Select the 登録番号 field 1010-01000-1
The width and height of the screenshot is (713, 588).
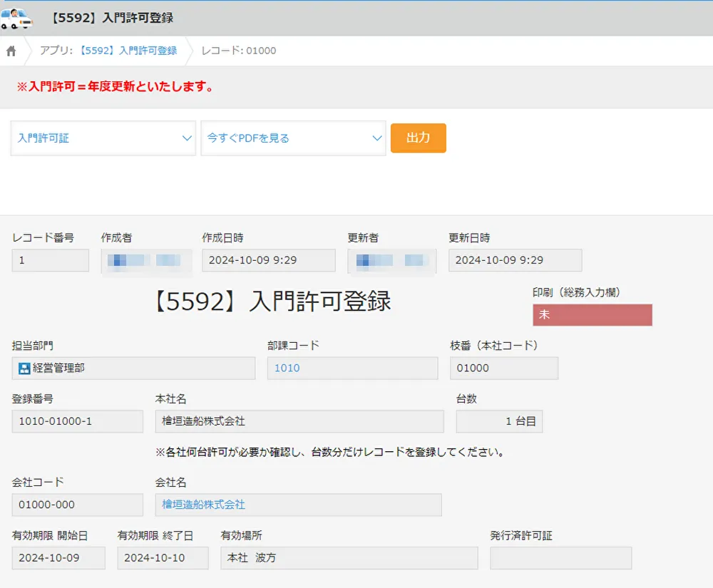click(77, 421)
